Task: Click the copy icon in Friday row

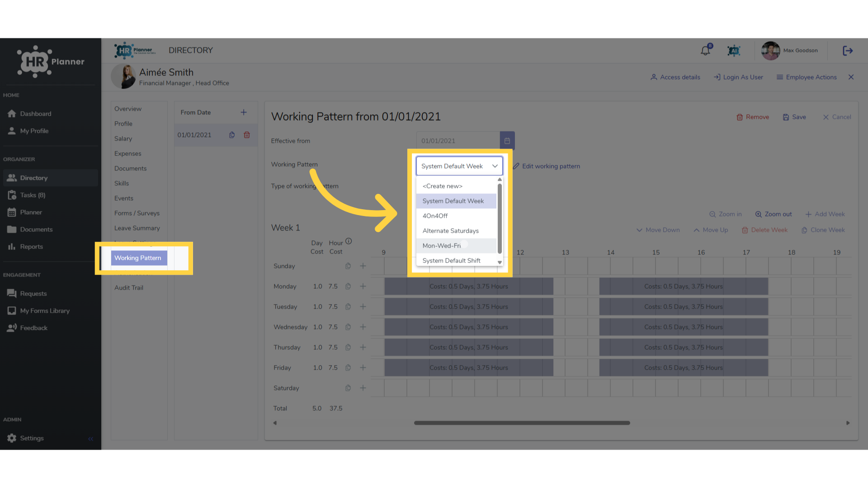Action: pos(348,368)
